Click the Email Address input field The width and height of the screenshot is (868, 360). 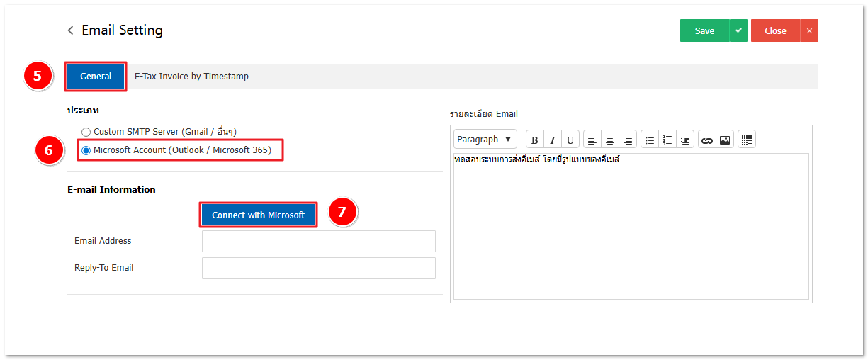tap(318, 241)
